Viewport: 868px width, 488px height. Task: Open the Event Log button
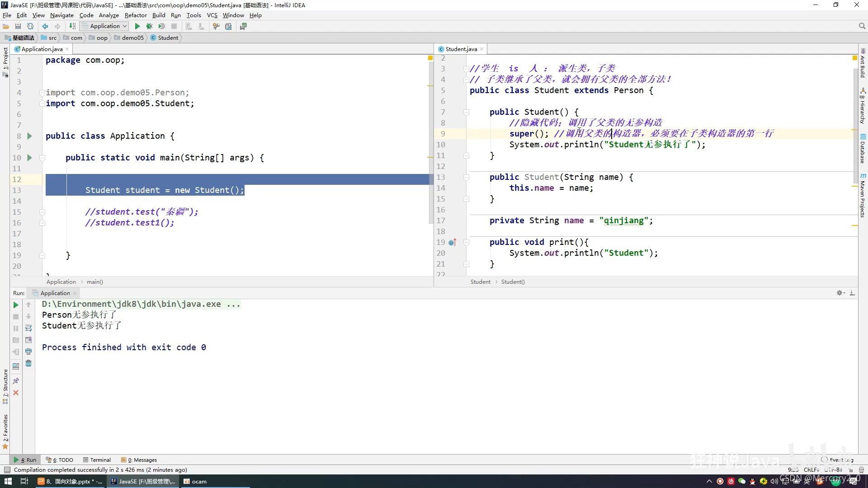(837, 460)
